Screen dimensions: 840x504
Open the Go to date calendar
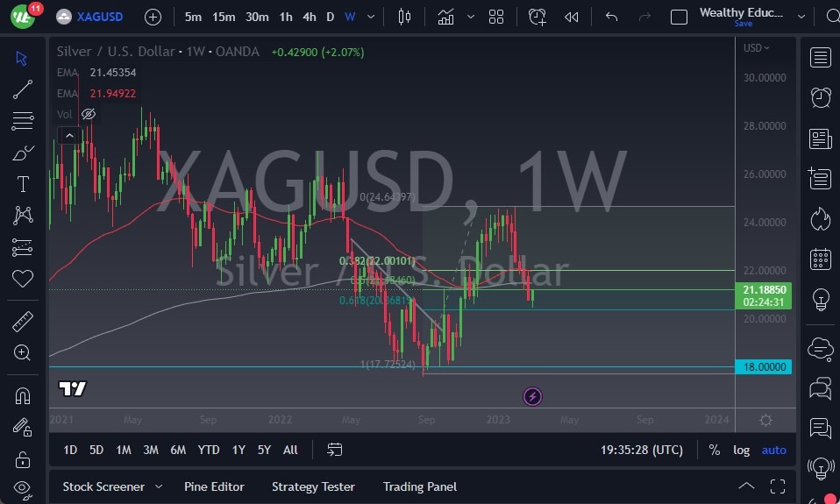tap(334, 450)
